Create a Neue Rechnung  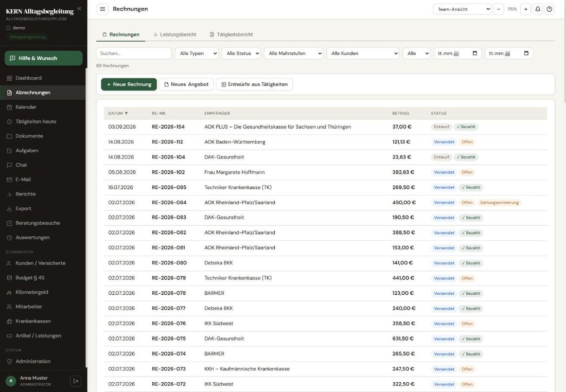129,84
